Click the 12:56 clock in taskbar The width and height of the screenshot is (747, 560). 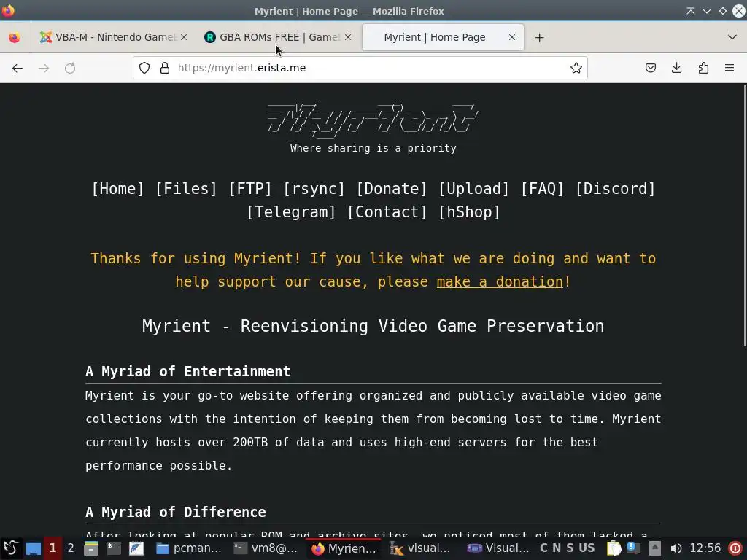point(705,548)
